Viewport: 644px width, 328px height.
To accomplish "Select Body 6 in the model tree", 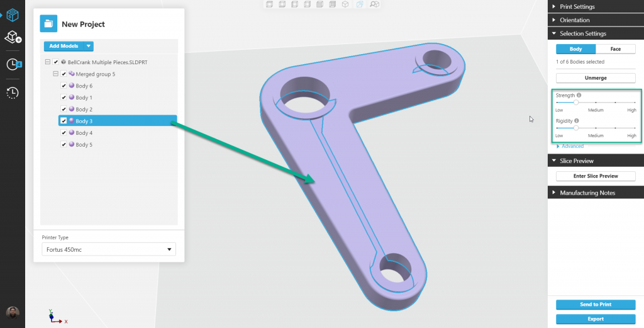I will tap(84, 86).
